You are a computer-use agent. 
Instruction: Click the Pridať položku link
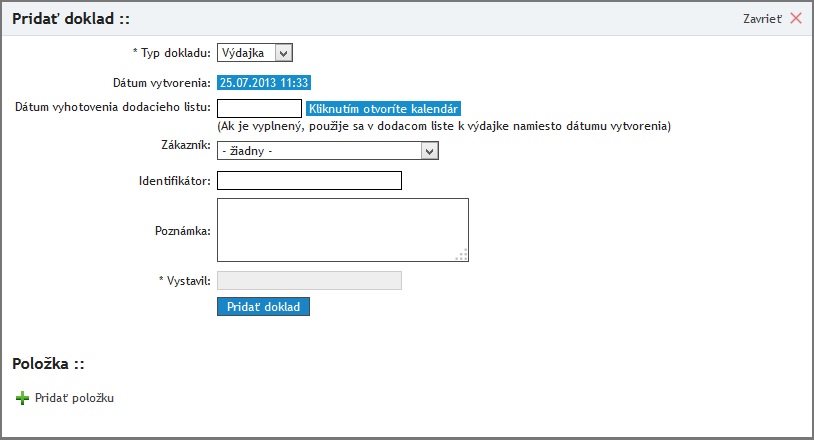point(74,398)
